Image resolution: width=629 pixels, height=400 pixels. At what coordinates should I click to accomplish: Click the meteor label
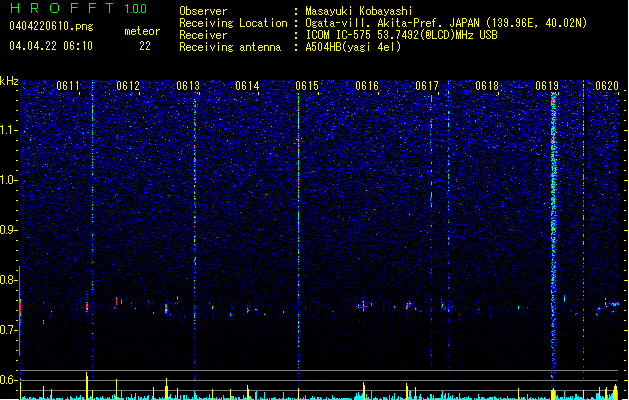tap(142, 31)
